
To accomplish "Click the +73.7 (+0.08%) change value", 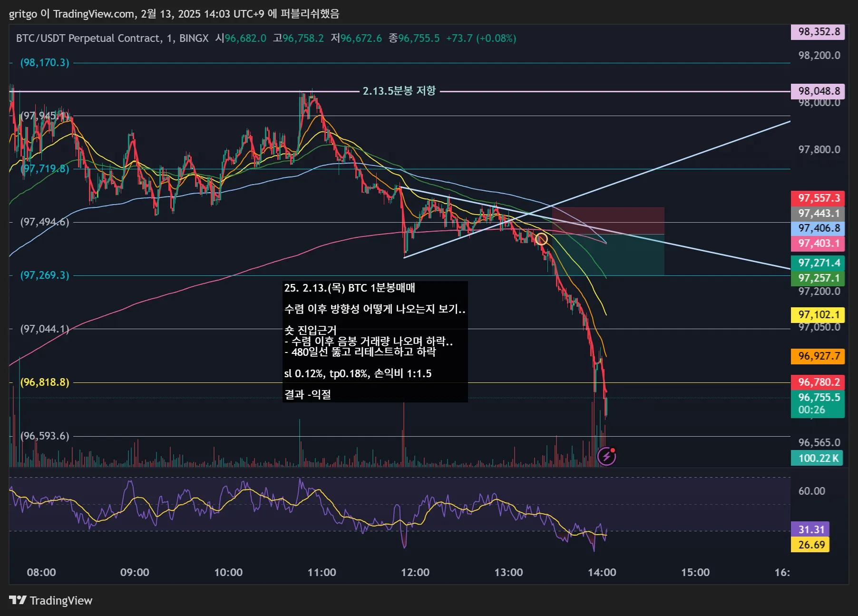I will [481, 38].
